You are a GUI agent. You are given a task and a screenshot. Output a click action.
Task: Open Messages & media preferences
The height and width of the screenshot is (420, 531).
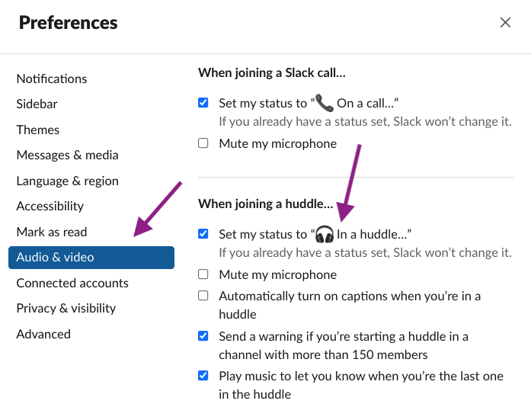67,155
